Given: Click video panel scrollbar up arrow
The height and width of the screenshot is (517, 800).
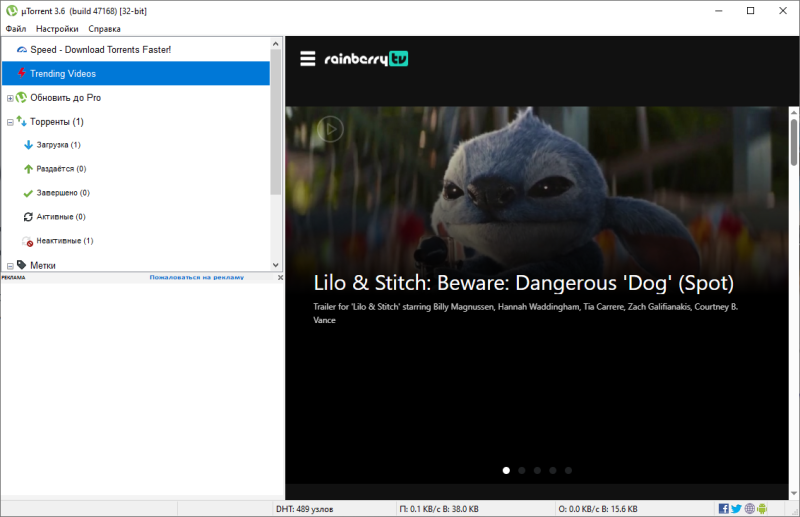Looking at the screenshot, I should click(794, 111).
